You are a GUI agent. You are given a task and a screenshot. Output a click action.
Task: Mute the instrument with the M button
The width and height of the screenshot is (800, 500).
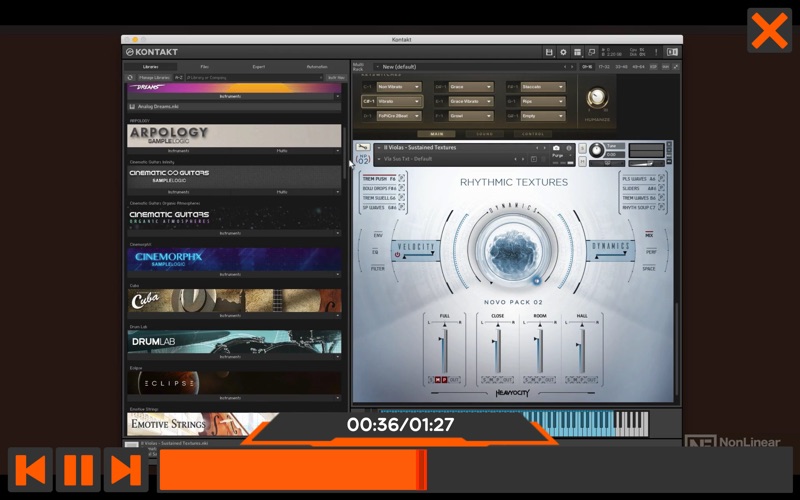pos(582,161)
